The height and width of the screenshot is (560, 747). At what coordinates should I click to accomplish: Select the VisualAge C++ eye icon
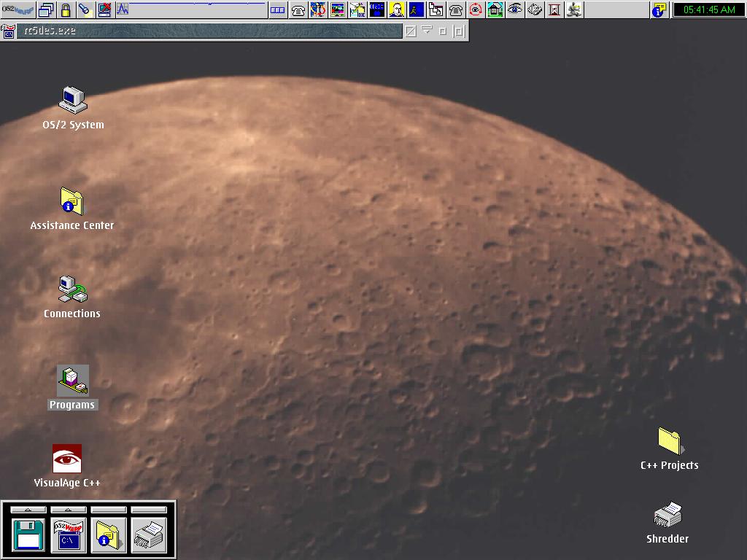66,459
